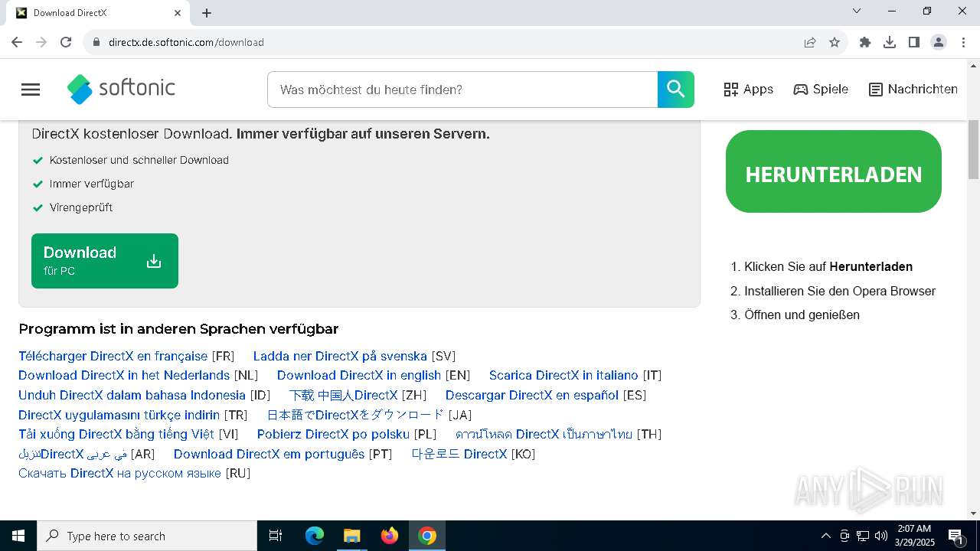Click the browser forward arrow
Screen dimensions: 980x551
41,42
